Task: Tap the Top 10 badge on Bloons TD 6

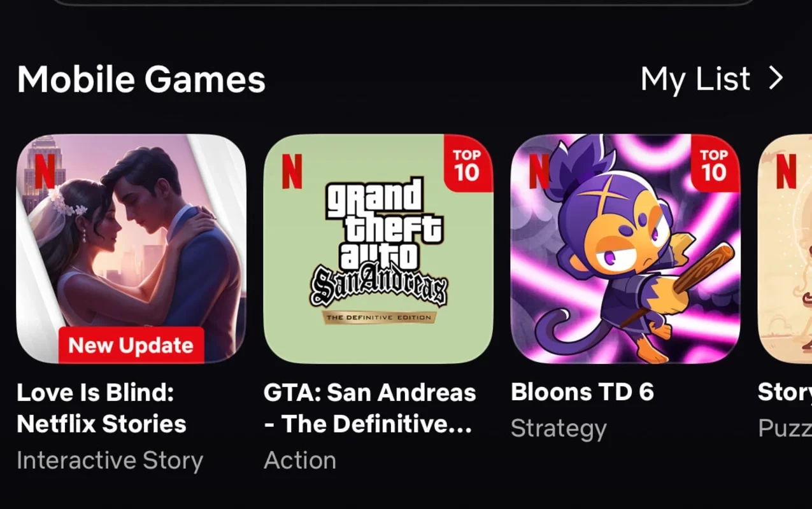Action: [714, 165]
